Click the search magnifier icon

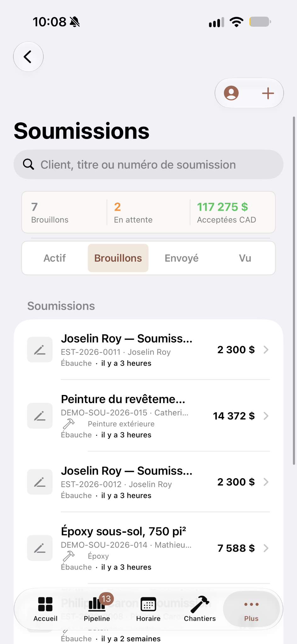click(x=28, y=164)
